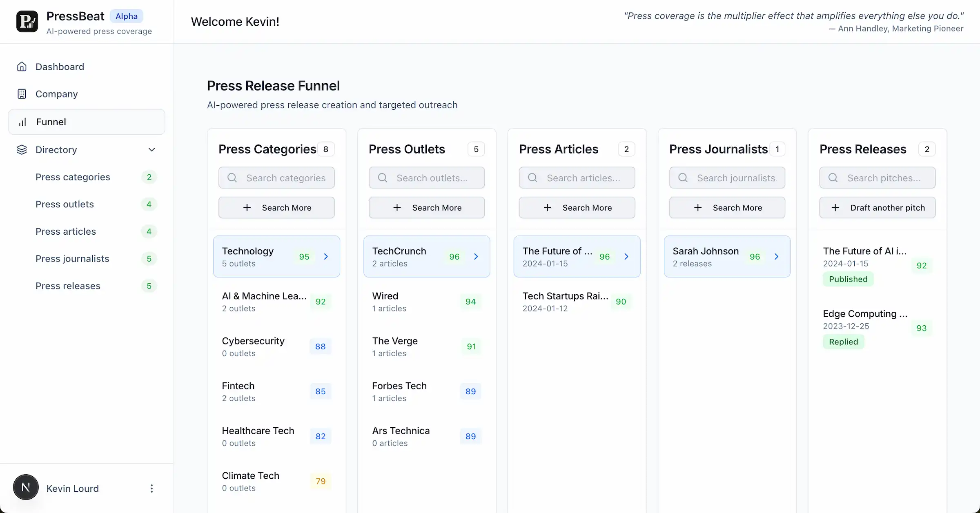Collapse the Directory section chevron
The height and width of the screenshot is (513, 980).
151,150
